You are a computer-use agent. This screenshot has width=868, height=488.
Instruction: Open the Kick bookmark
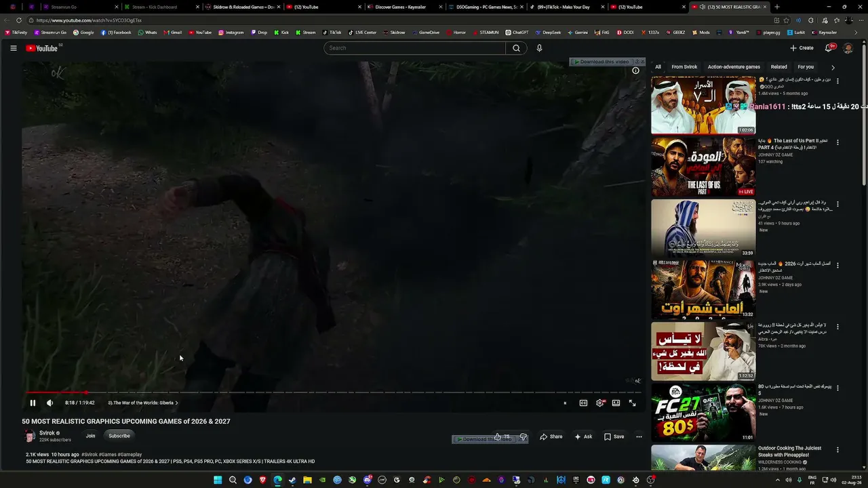pos(281,33)
